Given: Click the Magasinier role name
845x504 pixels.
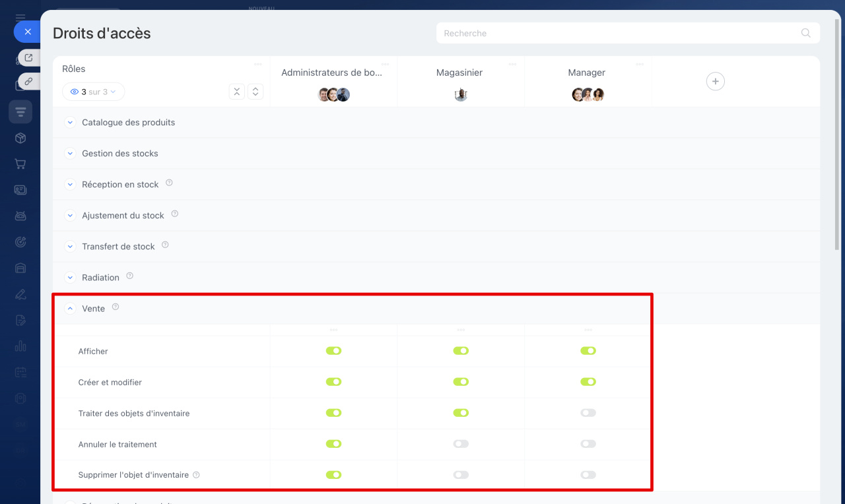Looking at the screenshot, I should (459, 73).
